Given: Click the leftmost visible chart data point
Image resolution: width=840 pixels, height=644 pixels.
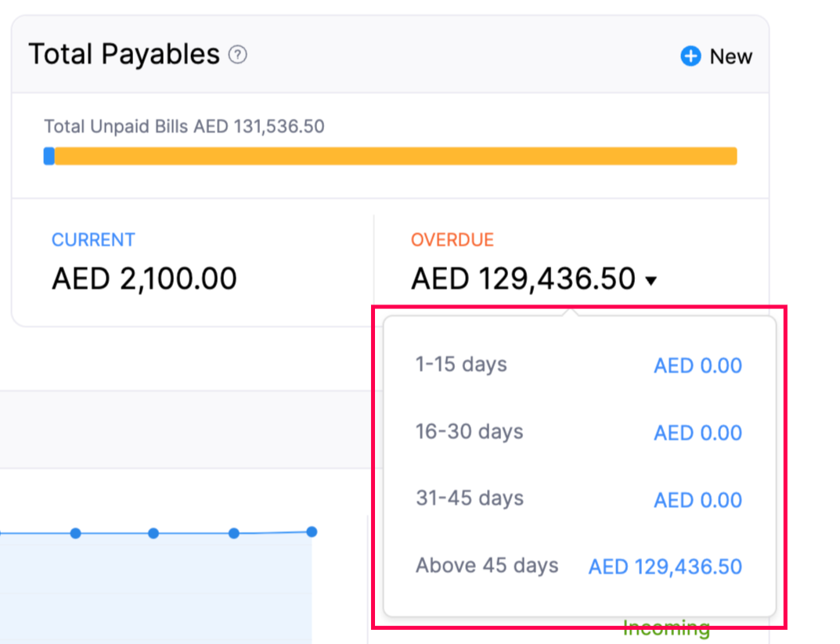Looking at the screenshot, I should click(x=76, y=534).
